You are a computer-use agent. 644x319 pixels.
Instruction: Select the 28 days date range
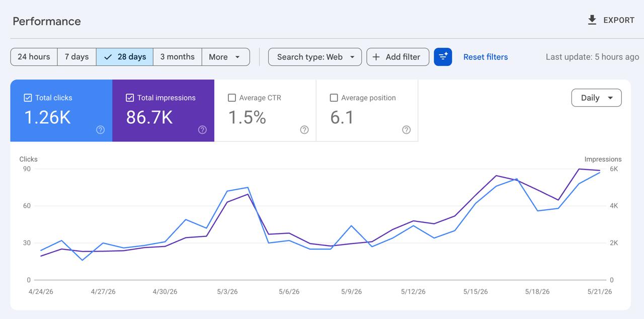pos(125,57)
